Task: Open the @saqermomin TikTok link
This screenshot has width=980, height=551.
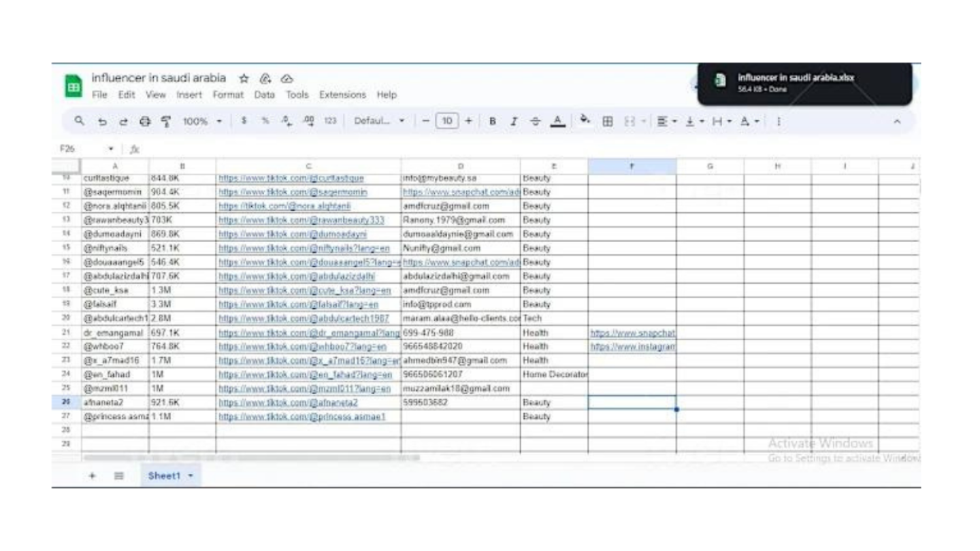Action: point(293,192)
